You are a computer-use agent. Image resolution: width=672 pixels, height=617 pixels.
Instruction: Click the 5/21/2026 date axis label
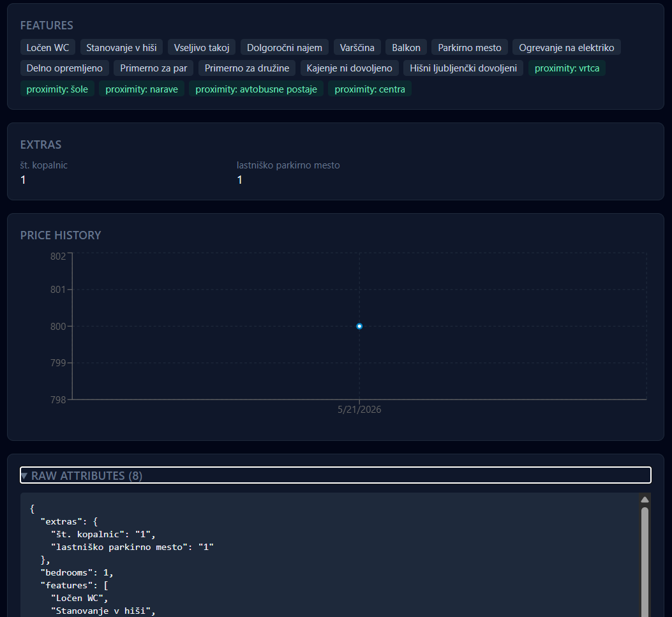(359, 409)
